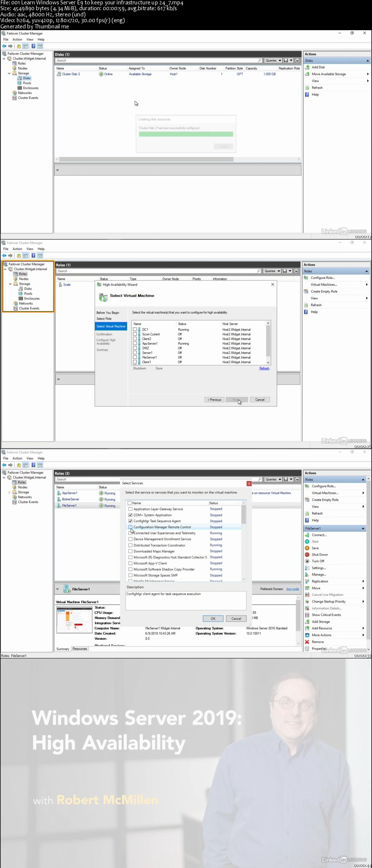Image resolution: width=372 pixels, height=868 pixels.
Task: Click the red Remove action icon
Action: pos(307,642)
